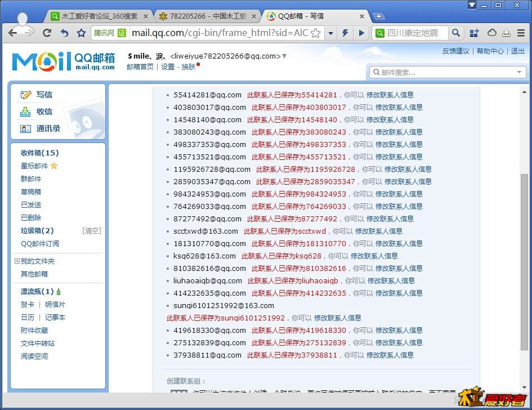Click the play/go arrow icon
The height and width of the screenshot is (410, 532).
361,33
